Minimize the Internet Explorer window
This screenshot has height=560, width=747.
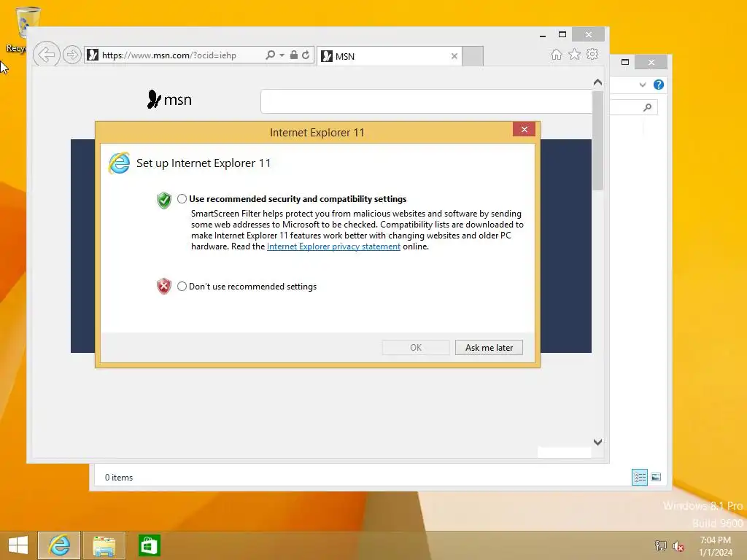(x=542, y=35)
